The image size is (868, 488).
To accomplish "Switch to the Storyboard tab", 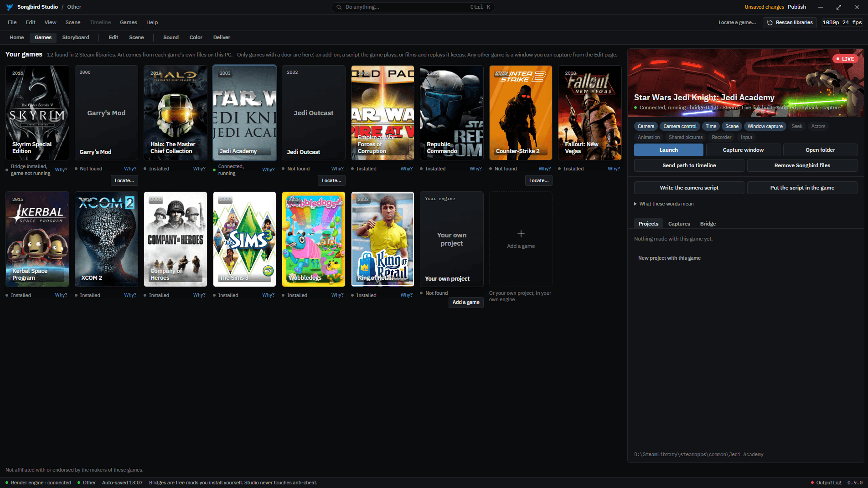I will 76,37.
